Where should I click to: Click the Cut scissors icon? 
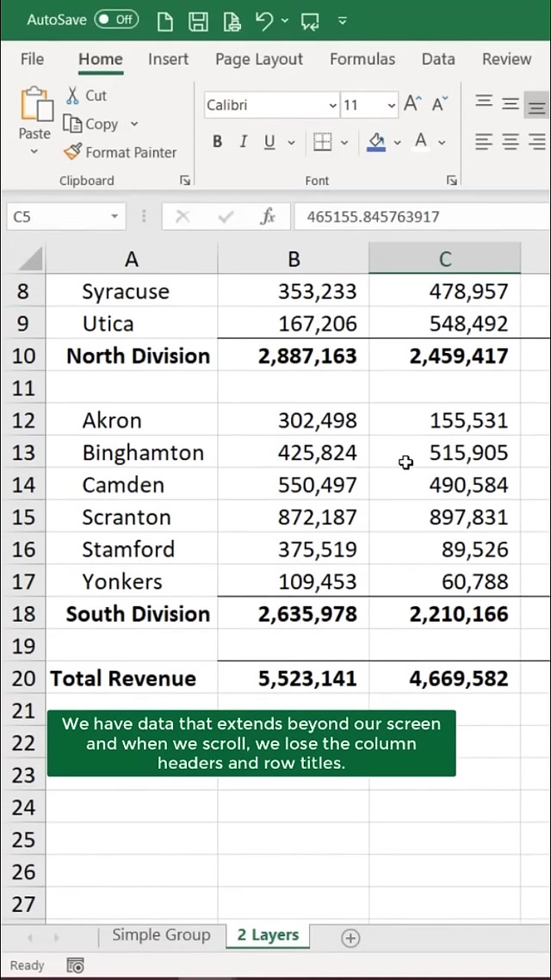(73, 96)
